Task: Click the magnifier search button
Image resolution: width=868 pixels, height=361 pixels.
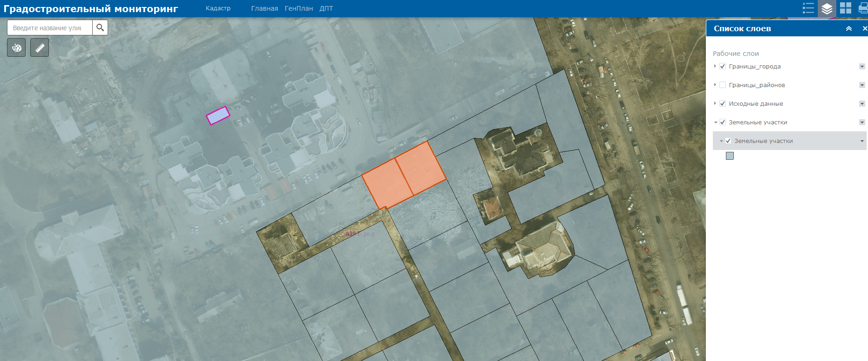Action: pyautogui.click(x=100, y=27)
